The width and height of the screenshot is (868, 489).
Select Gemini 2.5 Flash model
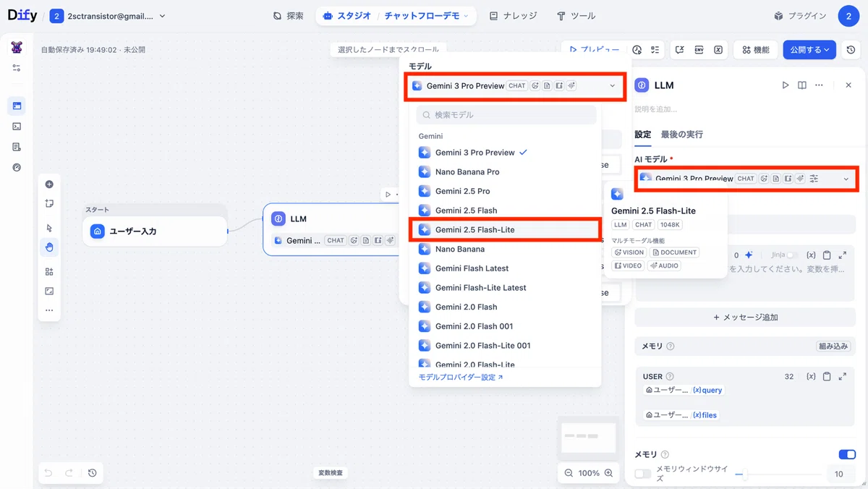505,211
